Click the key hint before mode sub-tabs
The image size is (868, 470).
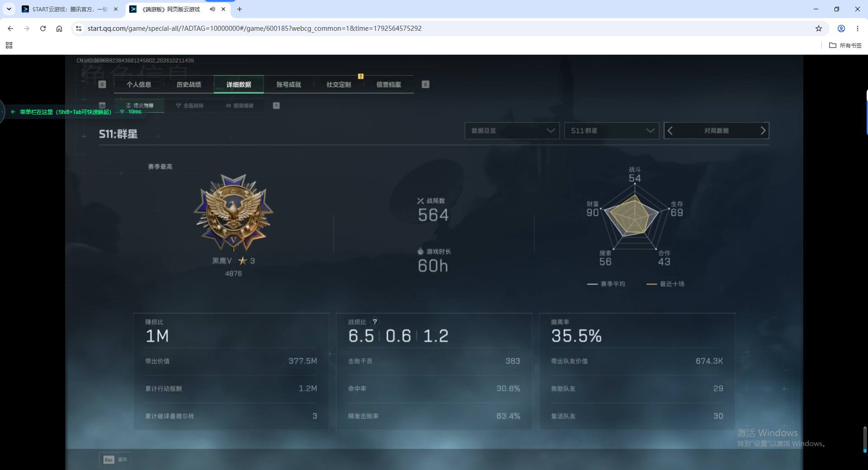[x=102, y=105]
